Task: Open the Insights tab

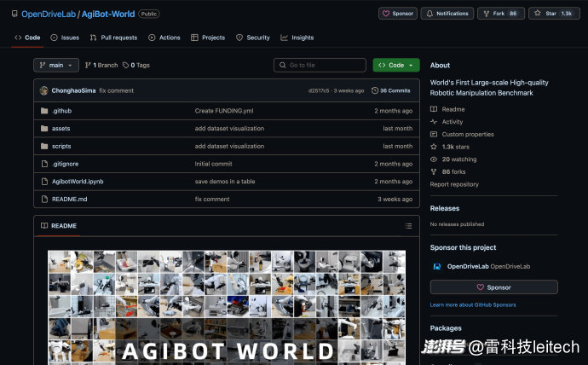Action: [297, 38]
